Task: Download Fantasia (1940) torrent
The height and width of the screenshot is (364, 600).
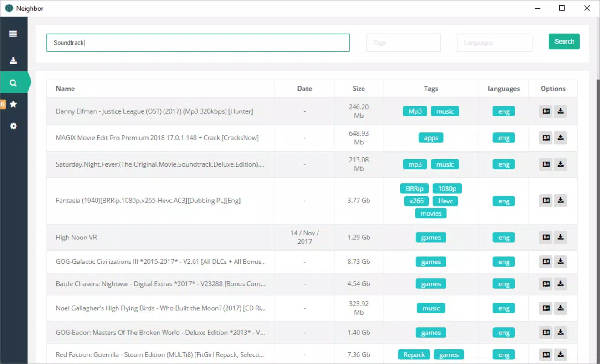Action: click(560, 201)
